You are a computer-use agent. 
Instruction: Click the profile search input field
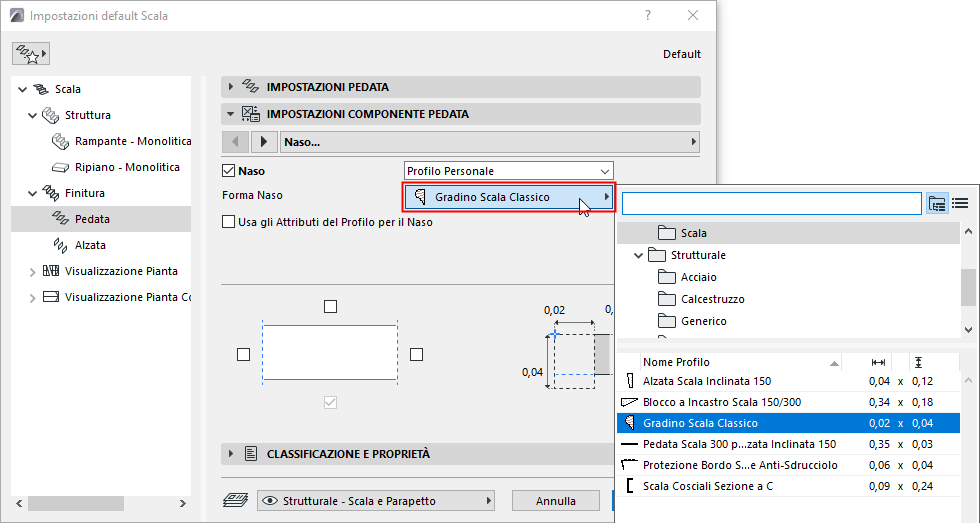tap(770, 204)
